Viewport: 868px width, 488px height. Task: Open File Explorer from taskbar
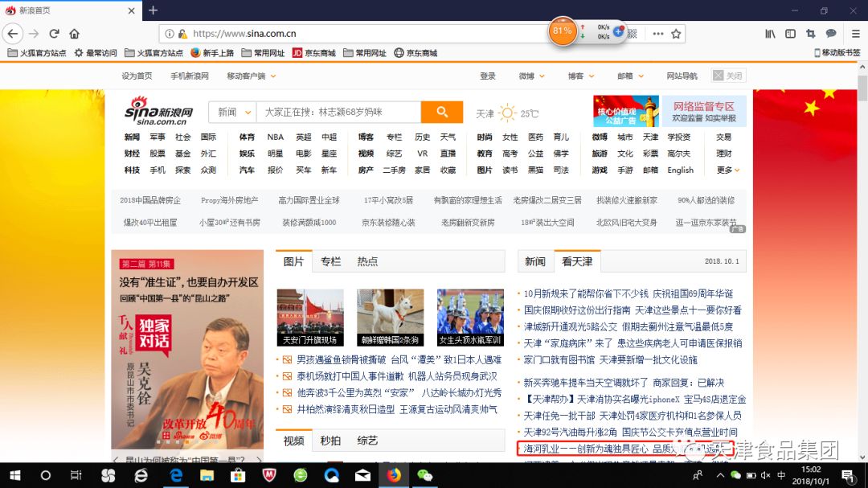(207, 475)
